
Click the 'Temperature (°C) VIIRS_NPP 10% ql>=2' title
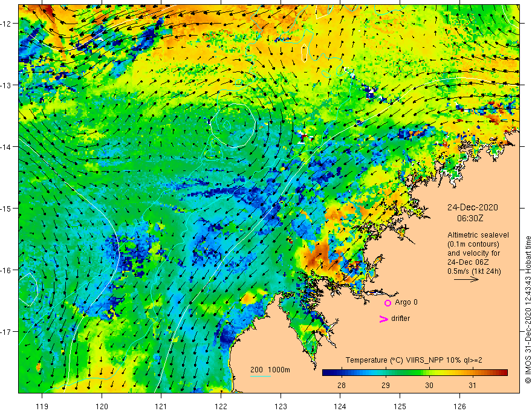414,360
